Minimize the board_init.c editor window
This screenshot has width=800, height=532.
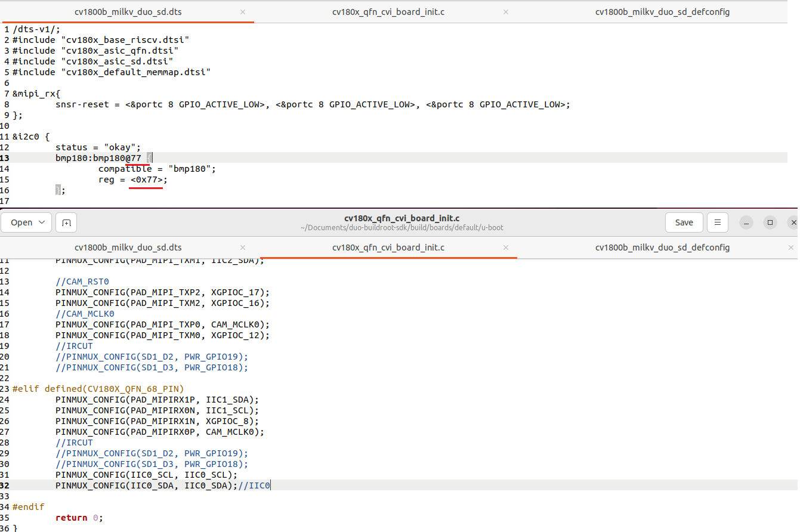point(746,222)
